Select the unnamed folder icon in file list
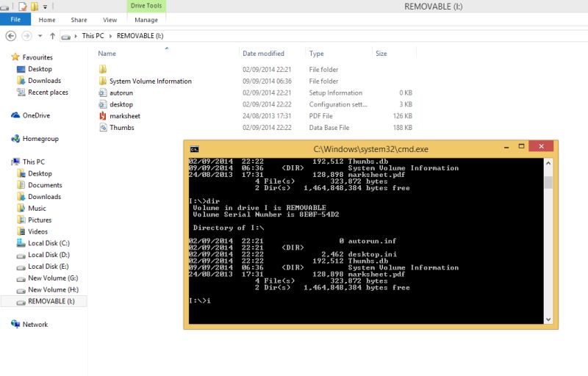The image size is (588, 376). click(x=103, y=69)
